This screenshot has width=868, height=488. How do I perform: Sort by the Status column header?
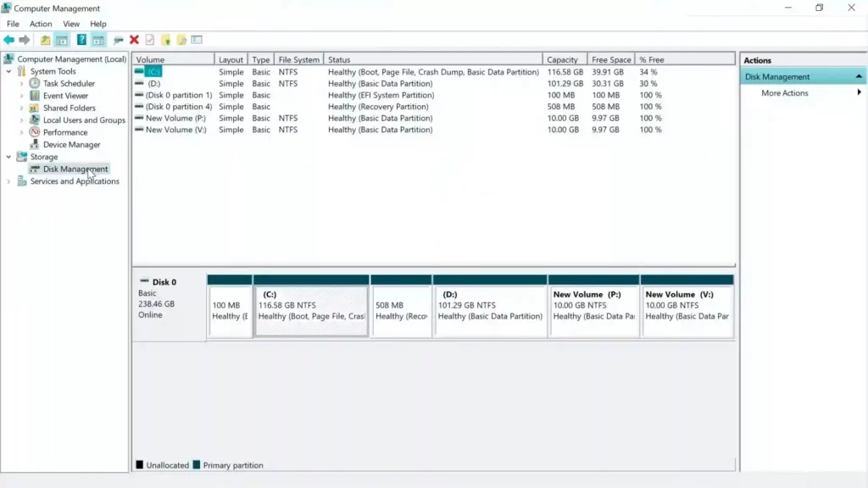[433, 59]
